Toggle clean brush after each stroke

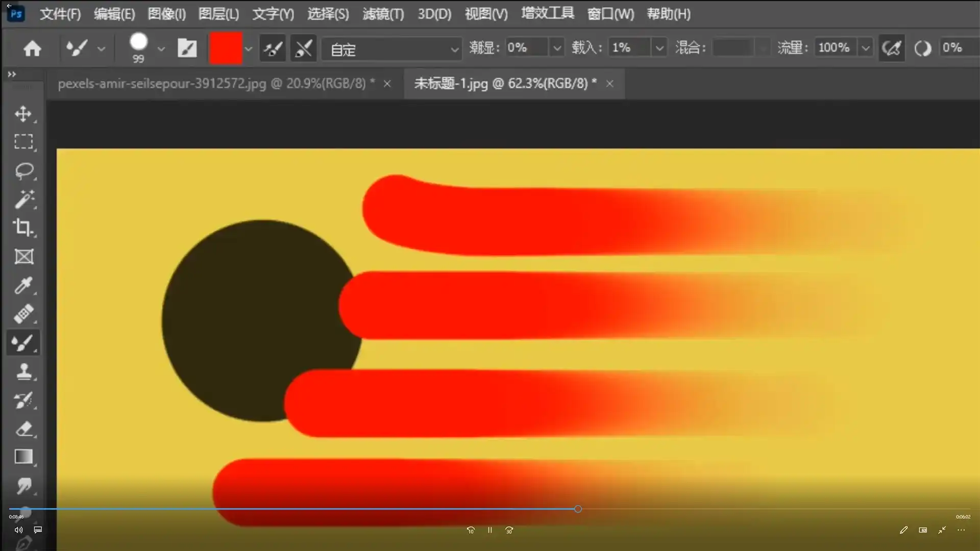(303, 47)
